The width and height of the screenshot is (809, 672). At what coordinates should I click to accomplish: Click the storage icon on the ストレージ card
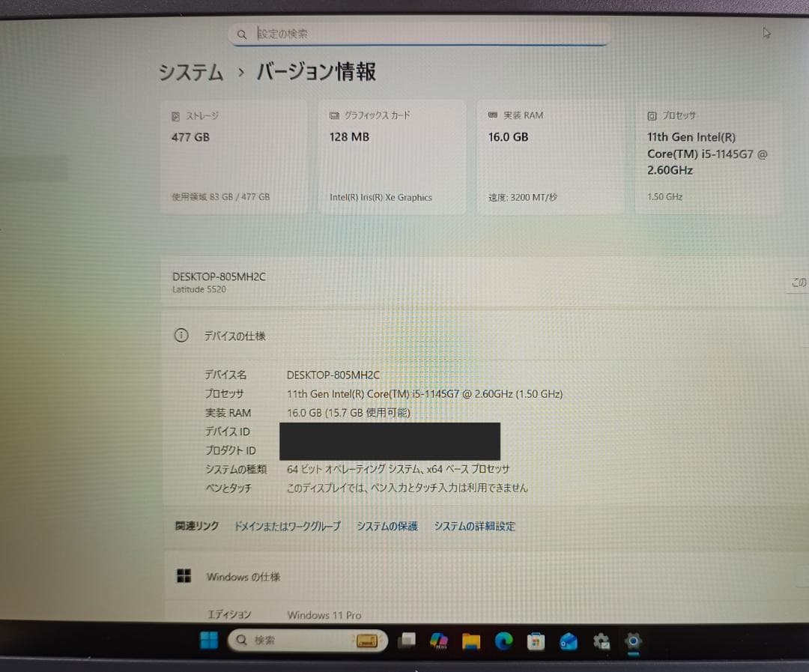click(x=176, y=115)
